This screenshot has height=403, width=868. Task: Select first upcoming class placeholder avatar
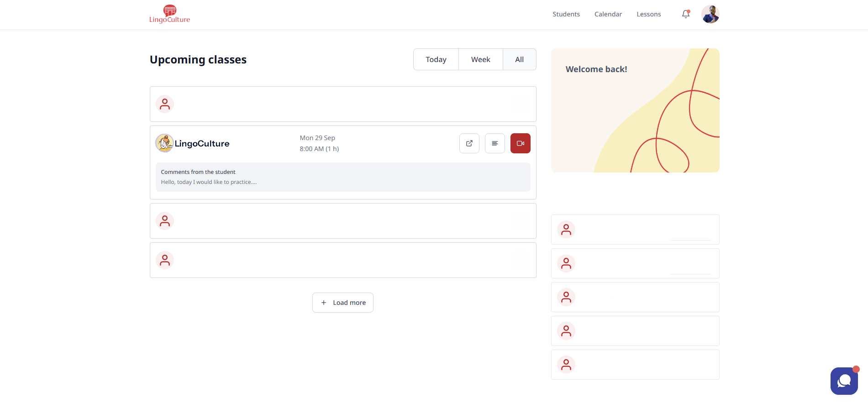165,104
